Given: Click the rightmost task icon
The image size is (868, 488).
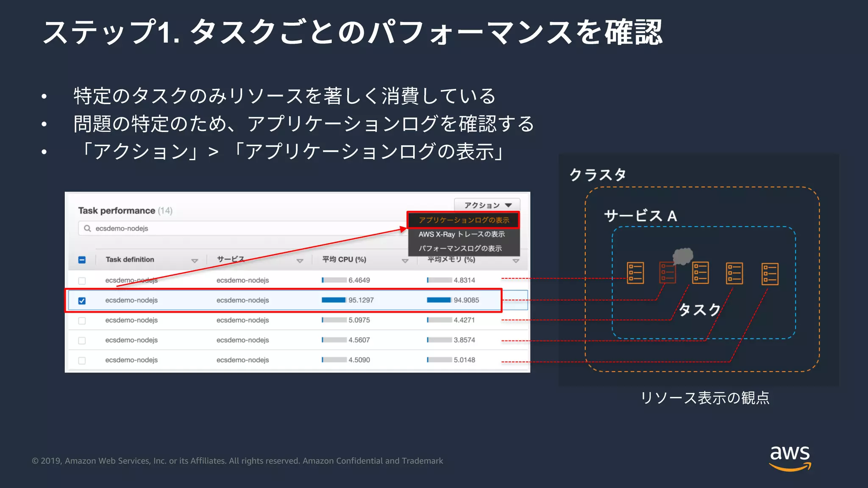Looking at the screenshot, I should tap(770, 274).
